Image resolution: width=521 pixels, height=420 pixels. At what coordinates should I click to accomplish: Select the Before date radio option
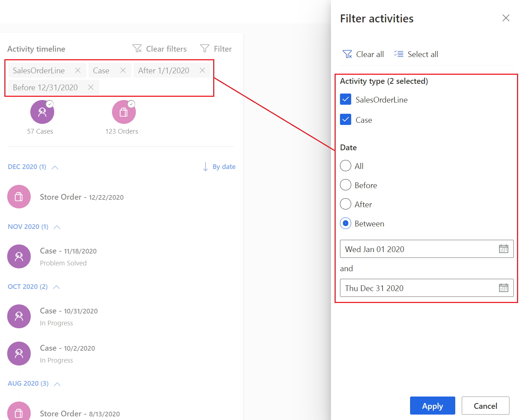click(x=345, y=185)
